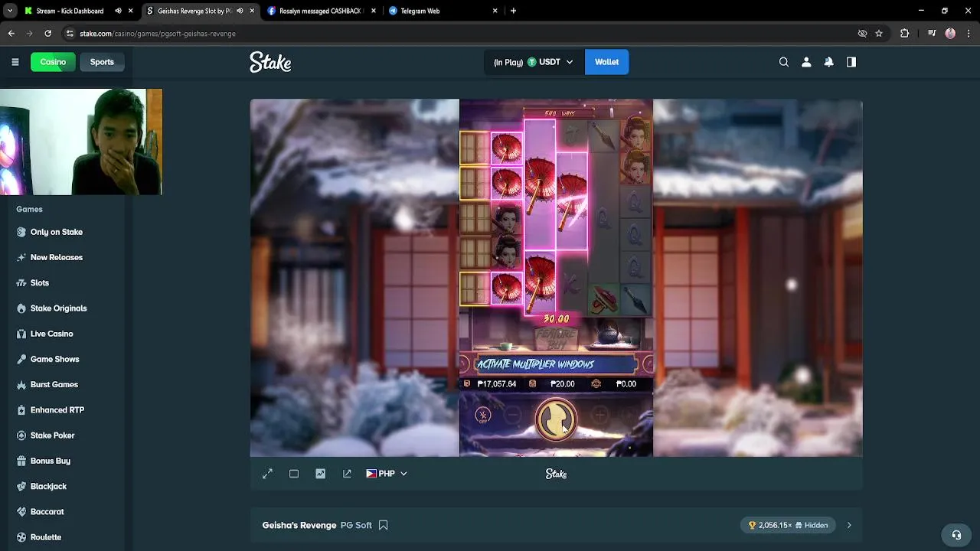
Task: Bookmark Geisha's Revenge as a favourite
Action: (384, 525)
